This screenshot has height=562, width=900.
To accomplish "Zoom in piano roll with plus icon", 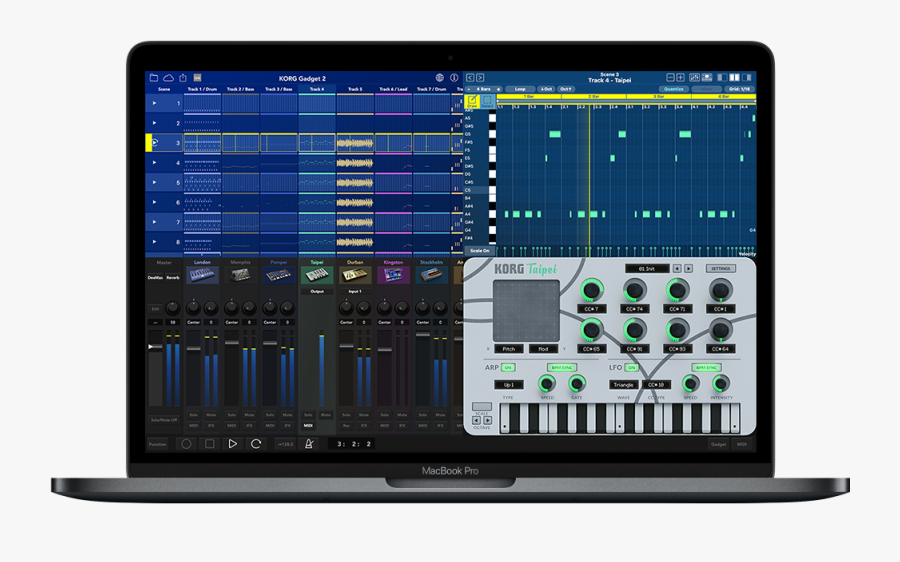I will point(680,77).
